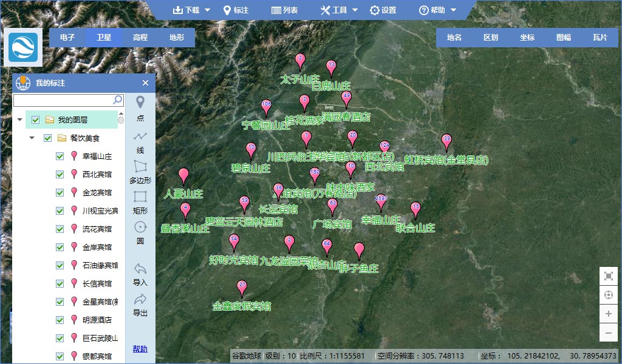Select the rectangle (矩形) drawing tool
622x364 pixels.
pyautogui.click(x=140, y=197)
